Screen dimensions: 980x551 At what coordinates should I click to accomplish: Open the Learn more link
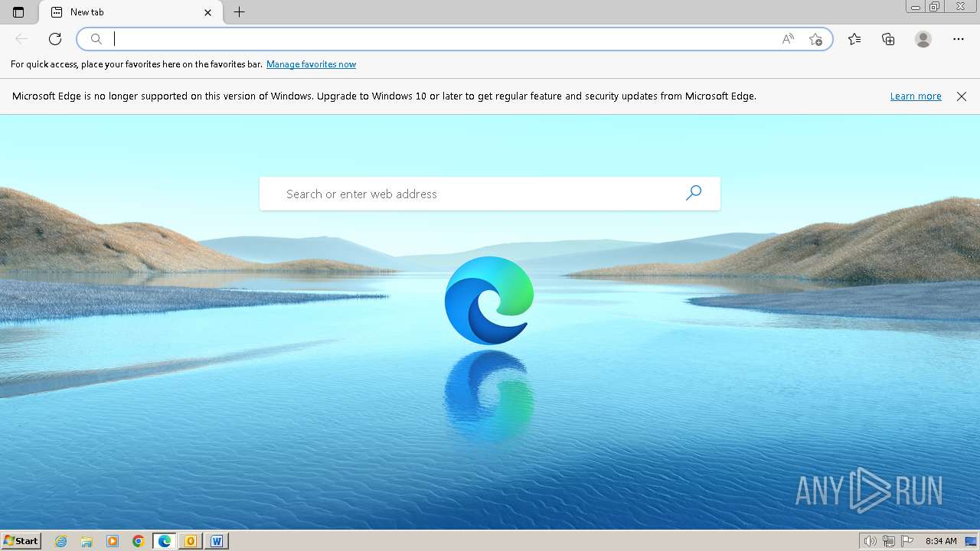(x=916, y=96)
